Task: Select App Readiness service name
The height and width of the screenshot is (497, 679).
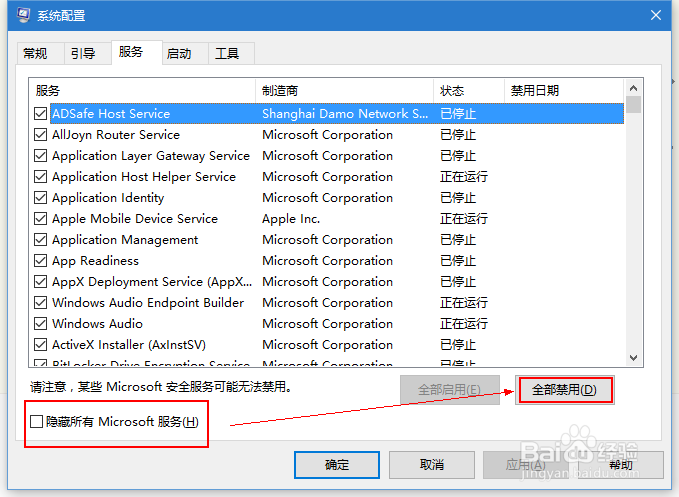Action: (x=95, y=261)
